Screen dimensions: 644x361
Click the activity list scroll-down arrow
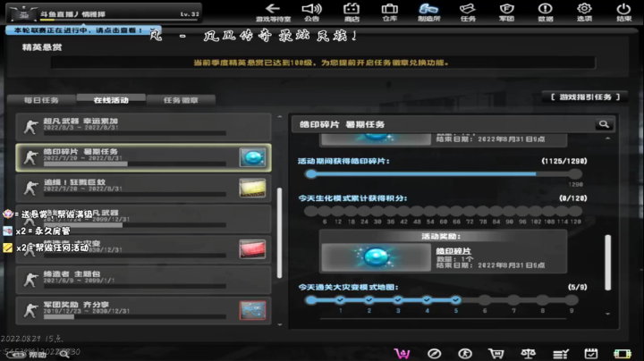tap(280, 324)
